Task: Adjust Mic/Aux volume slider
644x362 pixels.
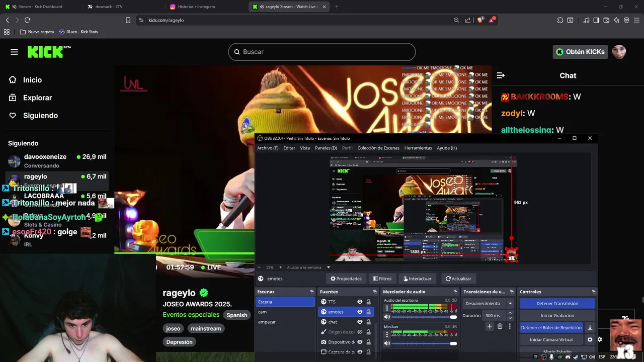Action: (x=424, y=343)
